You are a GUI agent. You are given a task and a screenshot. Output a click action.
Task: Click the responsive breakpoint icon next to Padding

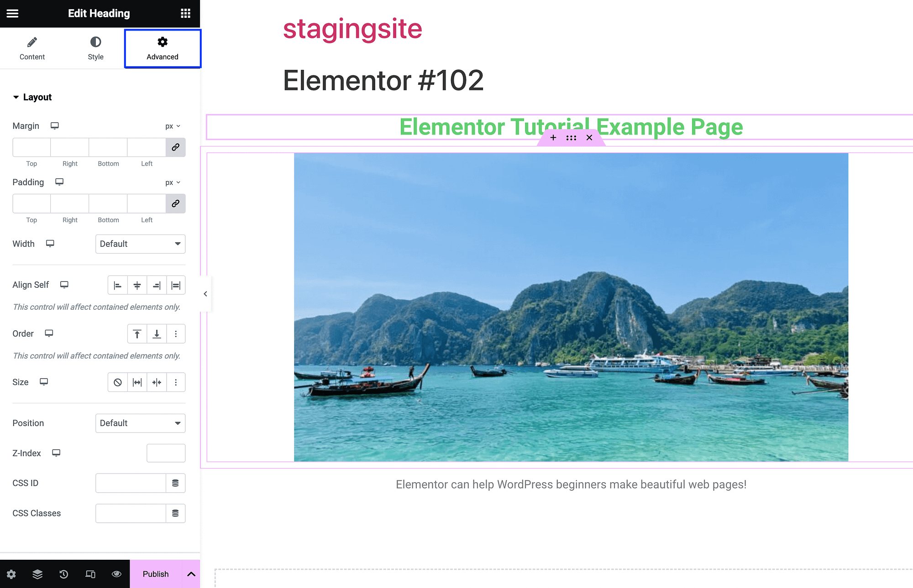(58, 182)
